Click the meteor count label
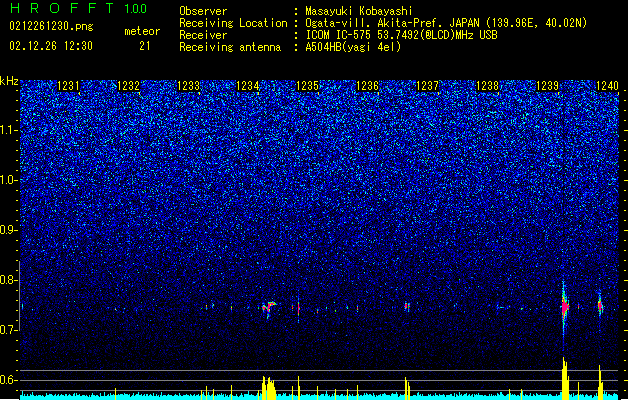The image size is (629, 400). pyautogui.click(x=142, y=31)
